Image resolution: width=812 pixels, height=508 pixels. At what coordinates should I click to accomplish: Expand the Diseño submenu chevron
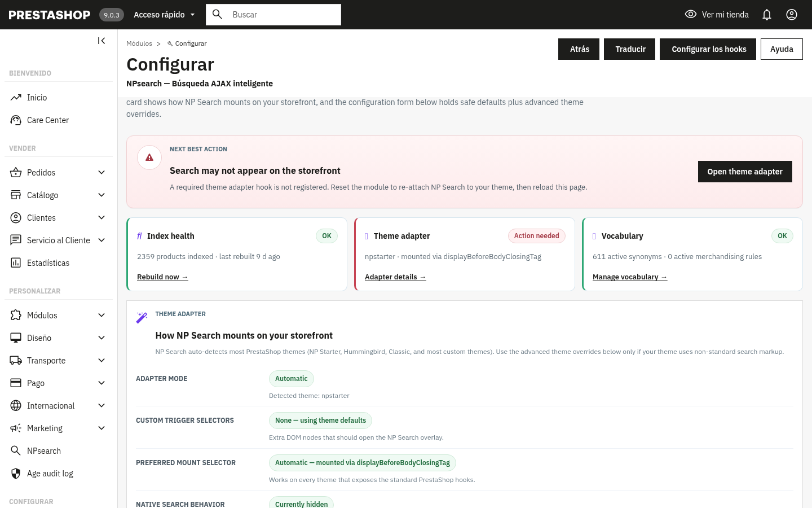[101, 338]
